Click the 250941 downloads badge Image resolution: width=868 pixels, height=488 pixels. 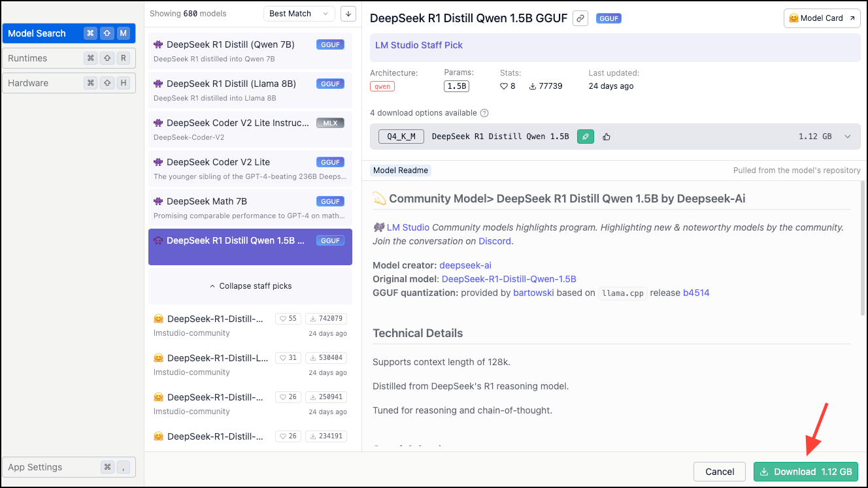pos(326,397)
